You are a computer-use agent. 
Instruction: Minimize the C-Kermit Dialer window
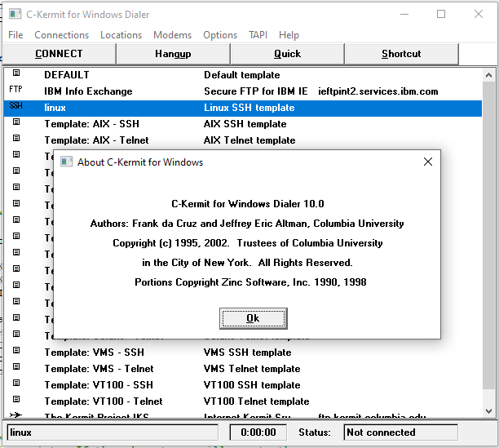click(404, 15)
